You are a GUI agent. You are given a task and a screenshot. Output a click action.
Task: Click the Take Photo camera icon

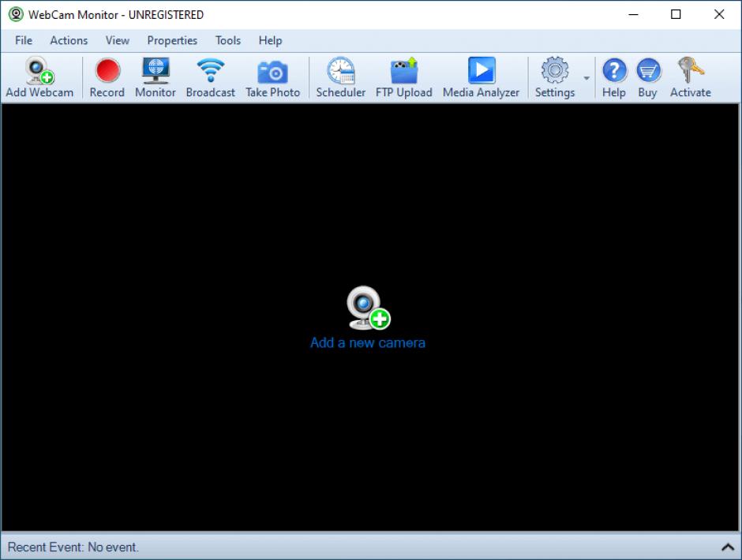coord(272,72)
